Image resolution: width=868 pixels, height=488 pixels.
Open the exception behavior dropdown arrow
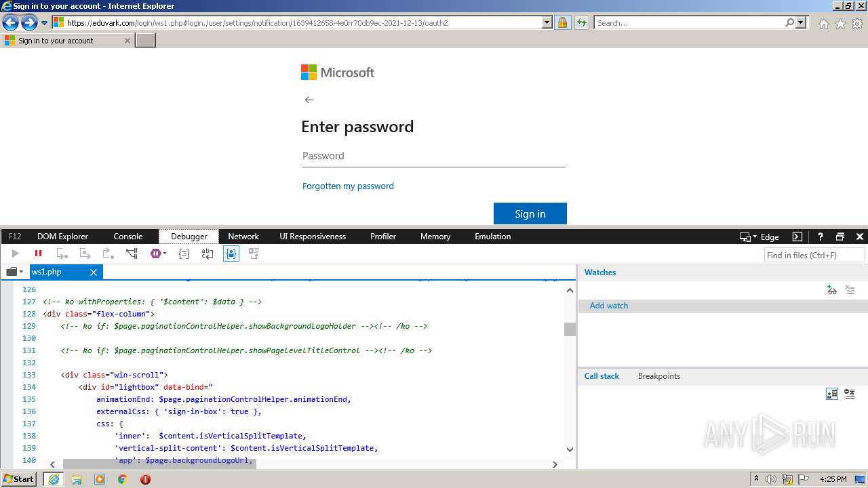tap(165, 254)
